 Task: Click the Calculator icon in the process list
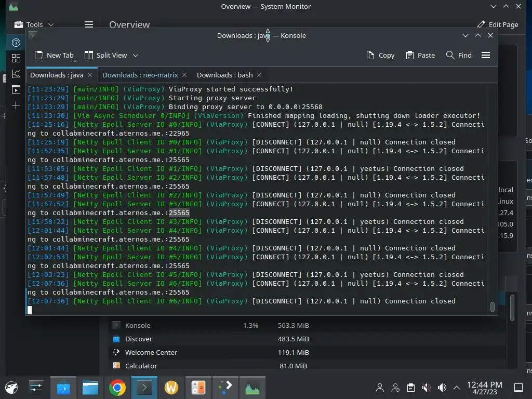point(116,365)
